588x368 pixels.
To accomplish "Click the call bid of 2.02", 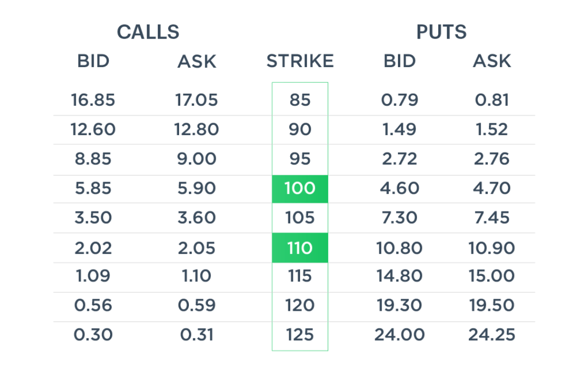I will tap(93, 248).
